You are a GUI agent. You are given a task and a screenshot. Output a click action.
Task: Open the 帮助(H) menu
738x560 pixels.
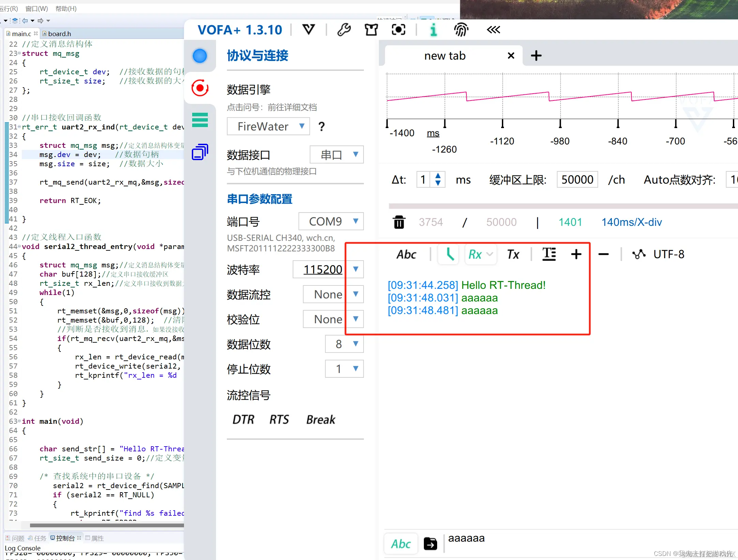click(x=66, y=9)
